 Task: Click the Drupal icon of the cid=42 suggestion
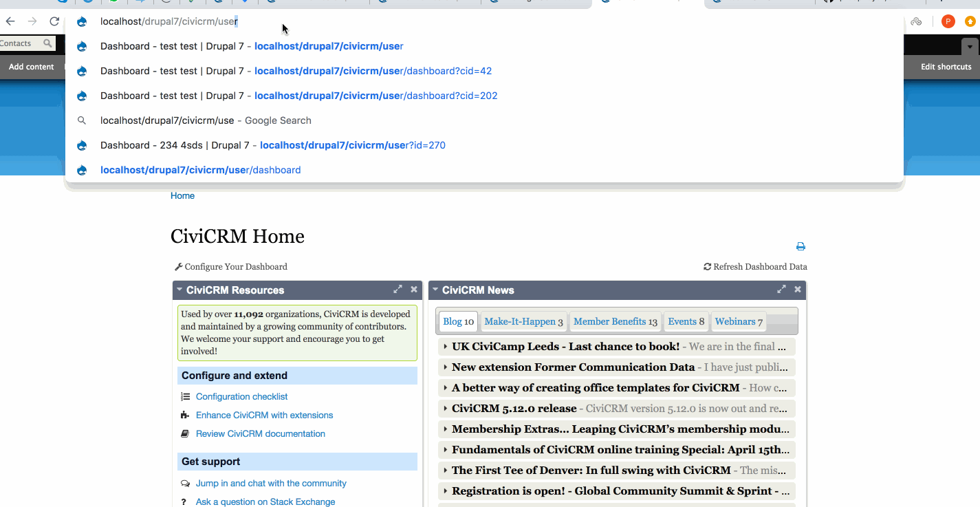pos(82,71)
